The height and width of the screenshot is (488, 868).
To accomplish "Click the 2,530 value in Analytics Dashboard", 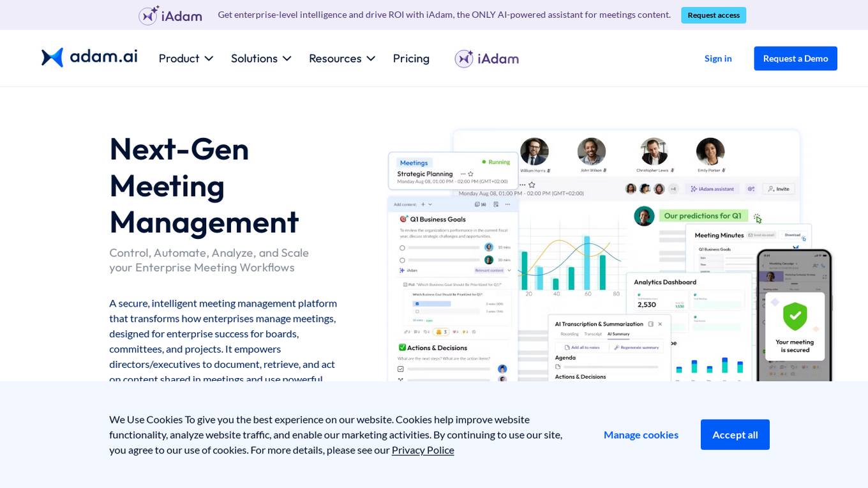I will pyautogui.click(x=647, y=305).
